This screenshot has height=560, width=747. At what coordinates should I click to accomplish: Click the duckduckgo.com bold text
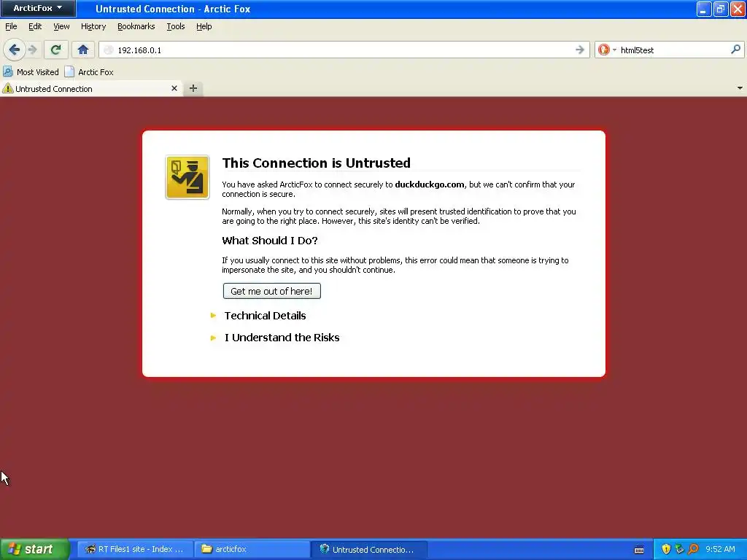[x=429, y=184]
